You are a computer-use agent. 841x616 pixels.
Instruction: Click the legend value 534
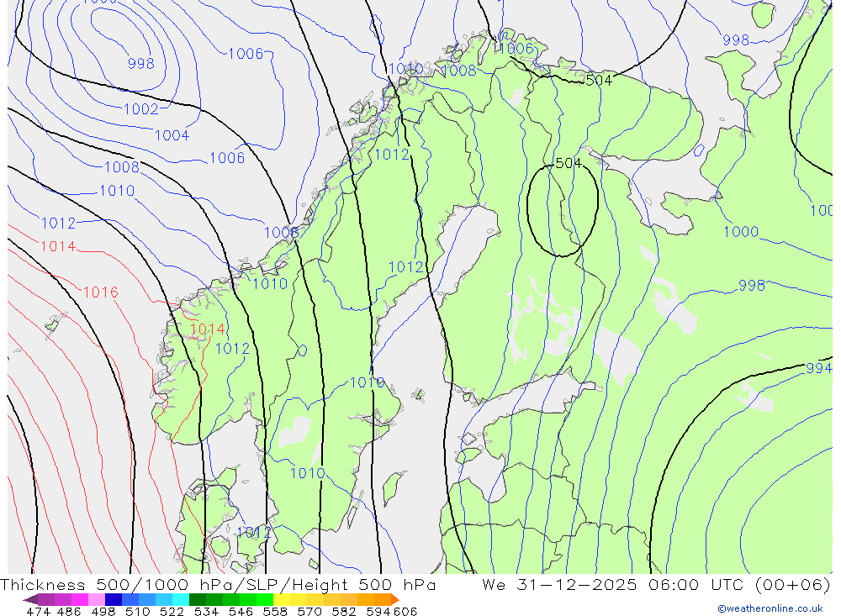[x=206, y=611]
